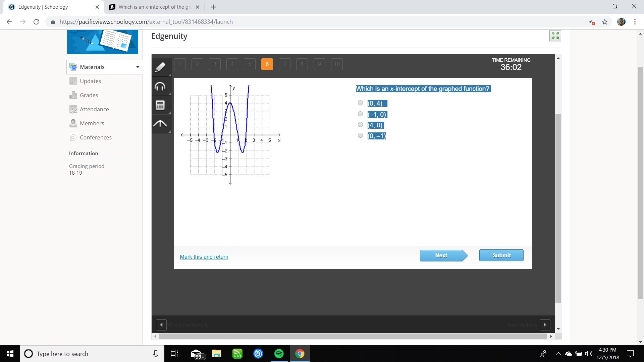Show hidden system tray icons
The height and width of the screenshot is (362, 644).
coord(558,354)
